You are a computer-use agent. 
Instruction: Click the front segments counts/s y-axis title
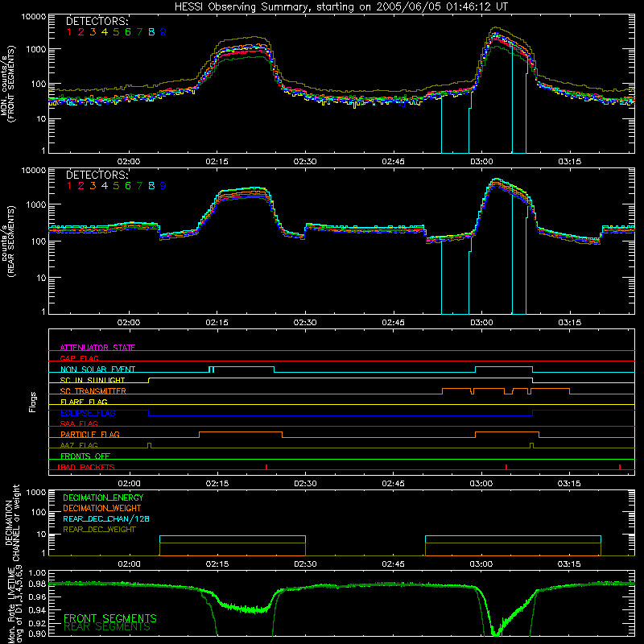(7, 85)
